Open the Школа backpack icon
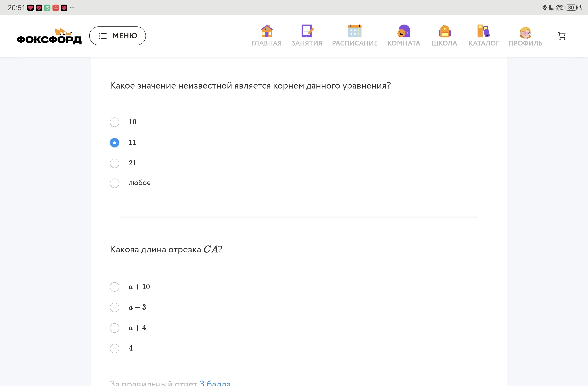Image resolution: width=588 pixels, height=386 pixels. click(x=444, y=31)
